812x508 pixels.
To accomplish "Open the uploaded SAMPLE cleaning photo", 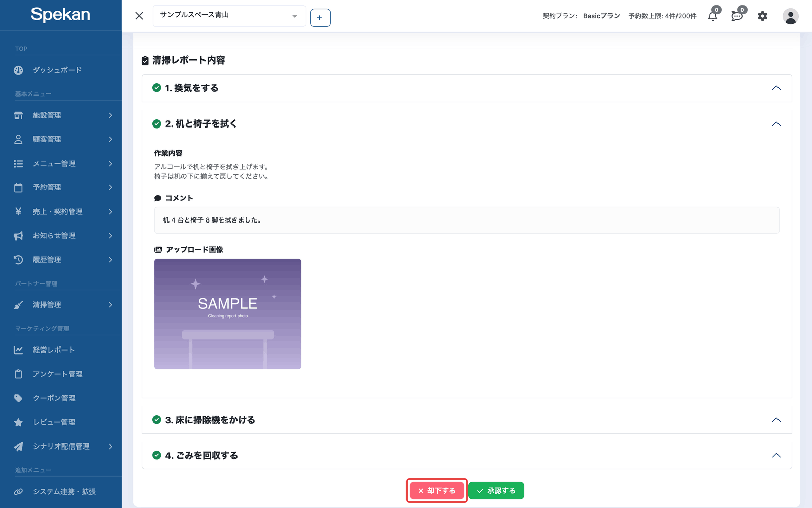I will click(228, 314).
